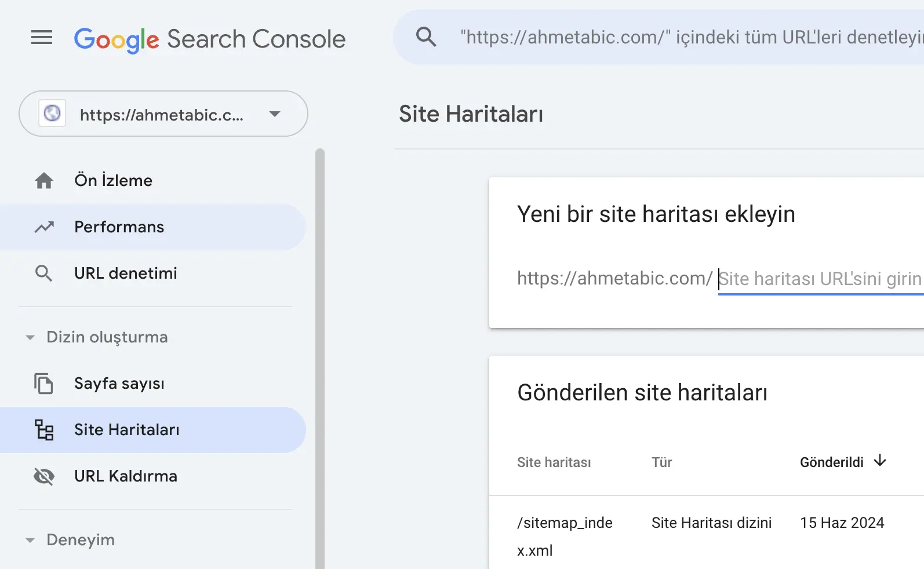Click the 15 Haz 2024 date cell
Image resolution: width=924 pixels, height=569 pixels.
point(842,523)
